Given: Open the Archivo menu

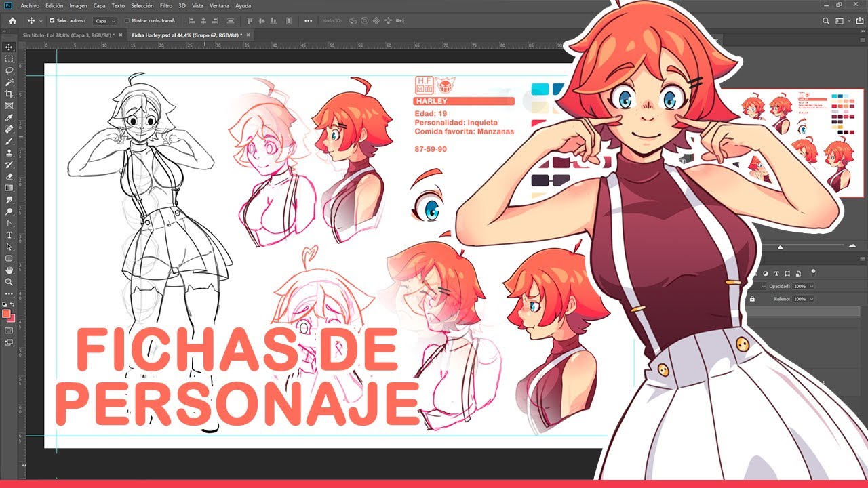Looking at the screenshot, I should coord(30,5).
